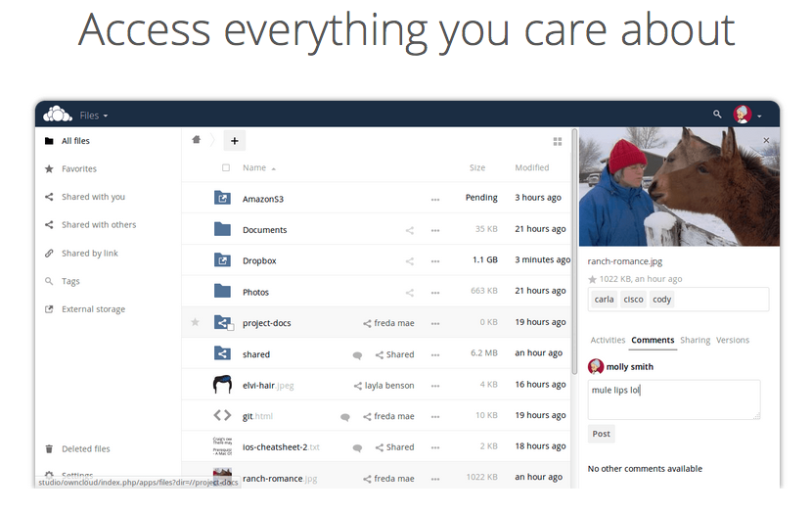Sort by the Size column header
This screenshot has width=812, height=513.
(477, 167)
